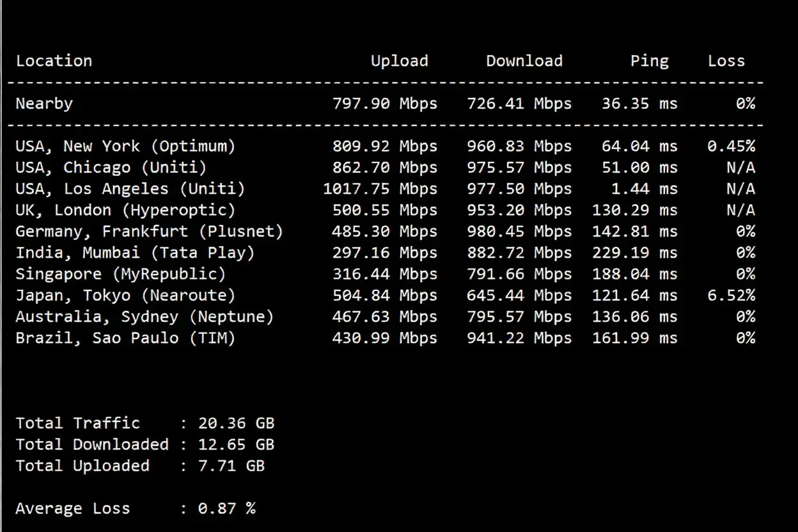Select the Ping column header

click(650, 61)
